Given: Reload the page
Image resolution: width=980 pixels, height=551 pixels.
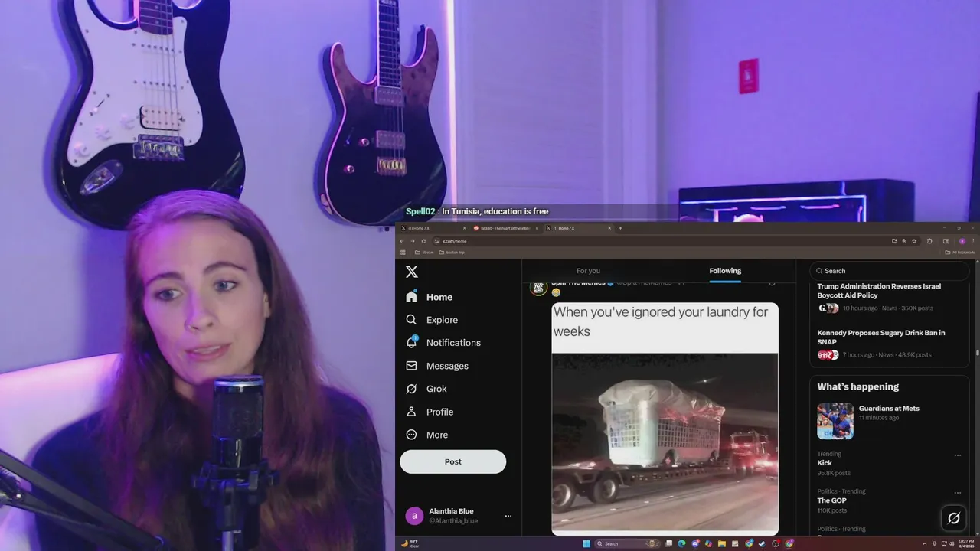Looking at the screenshot, I should coord(423,241).
